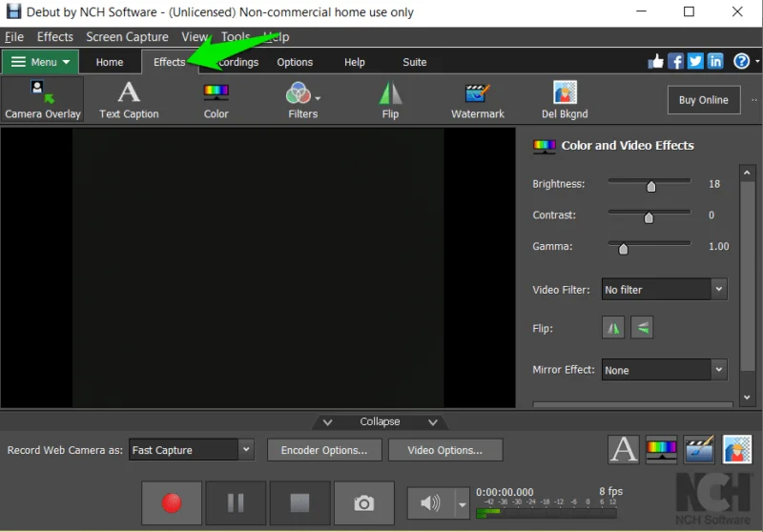Click the Encoder Options button
This screenshot has width=763, height=532.
[x=324, y=450]
